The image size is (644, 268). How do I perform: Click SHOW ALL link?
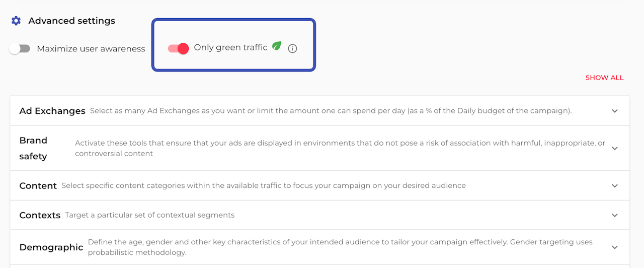click(x=604, y=78)
